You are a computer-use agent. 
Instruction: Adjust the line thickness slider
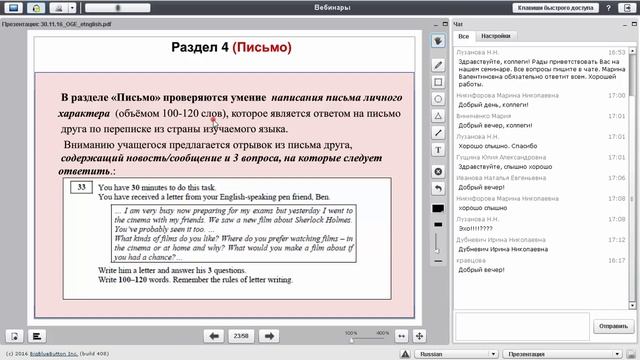[437, 243]
